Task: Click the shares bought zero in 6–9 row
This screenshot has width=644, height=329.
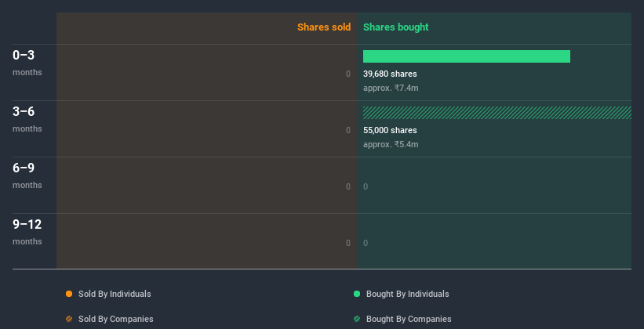Action: pos(366,186)
